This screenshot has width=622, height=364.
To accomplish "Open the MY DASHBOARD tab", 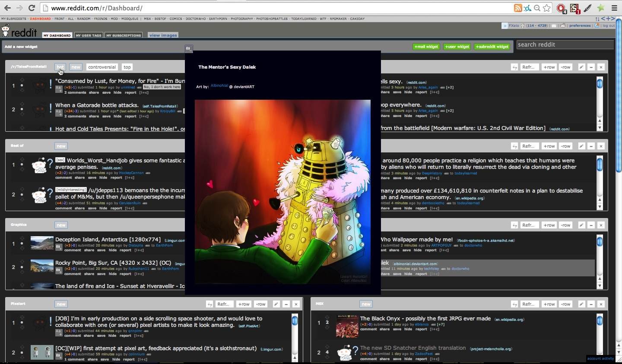I will [57, 35].
